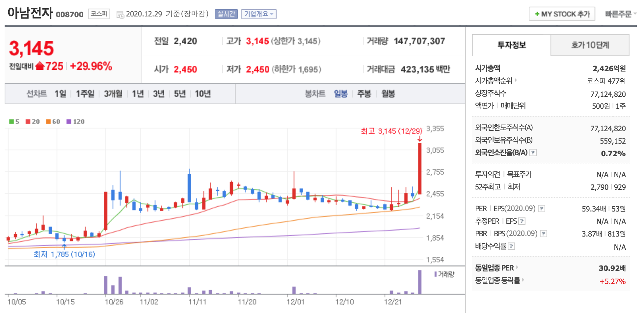Click the 최고 3,145 (12/29) chart label
644x313 pixels.
pyautogui.click(x=391, y=131)
